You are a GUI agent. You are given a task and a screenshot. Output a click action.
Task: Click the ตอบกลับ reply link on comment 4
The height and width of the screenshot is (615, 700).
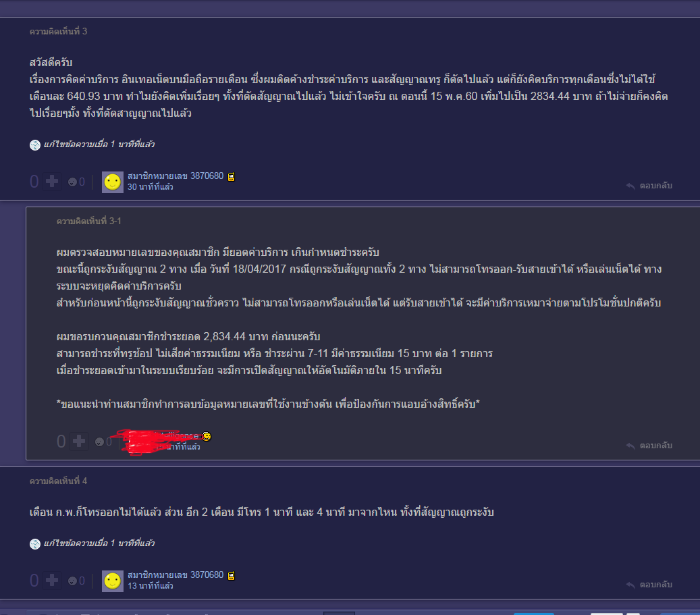coord(656,584)
